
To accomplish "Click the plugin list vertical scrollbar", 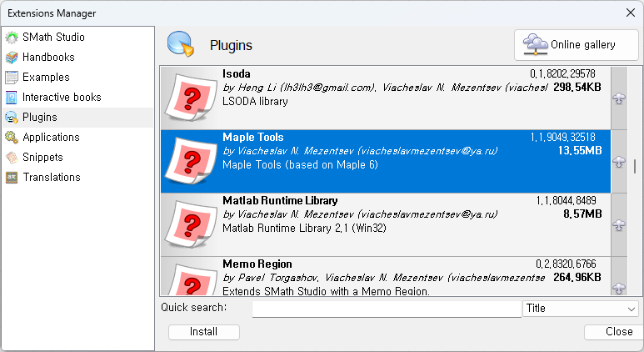I will 635,167.
